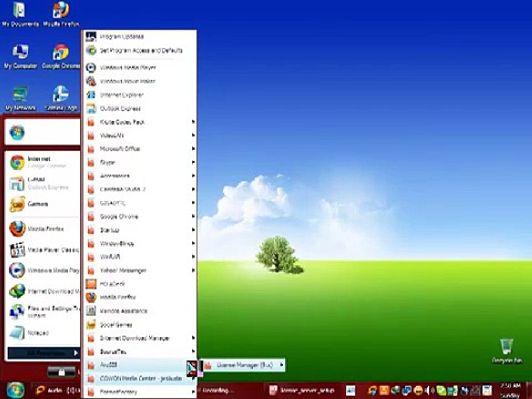Click the taskbar clock
The width and height of the screenshot is (532, 399).
pyautogui.click(x=510, y=391)
